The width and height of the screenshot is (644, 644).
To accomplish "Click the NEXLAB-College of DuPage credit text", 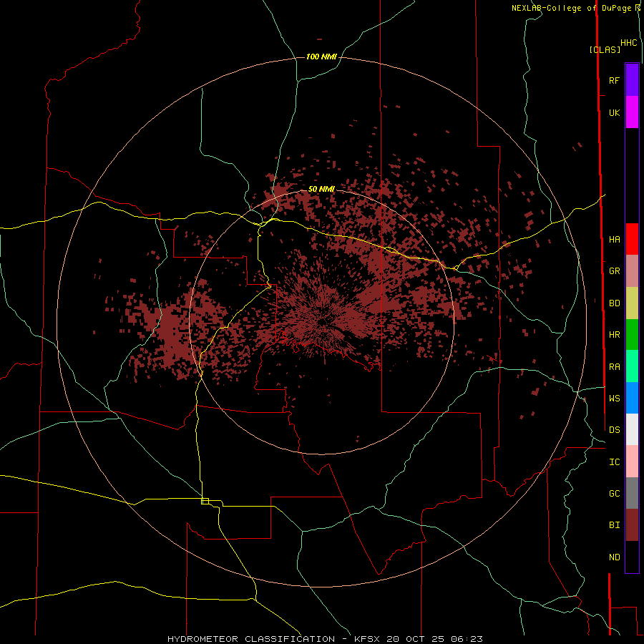I will click(572, 8).
